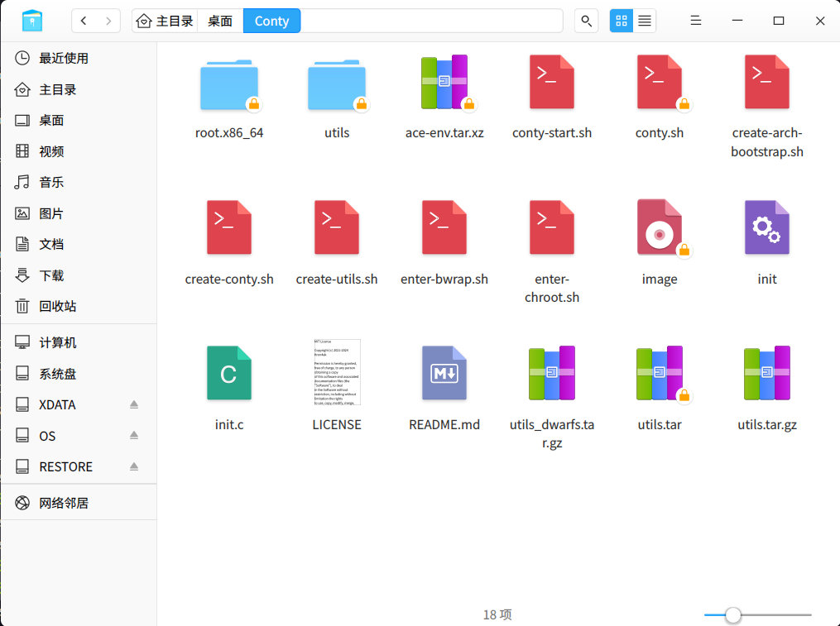Open 主目录 in sidebar
840x626 pixels.
tap(79, 89)
